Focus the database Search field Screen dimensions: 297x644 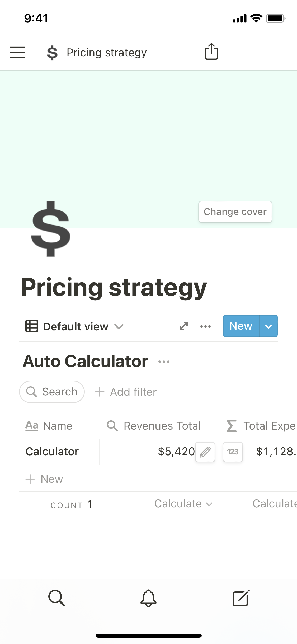coord(52,392)
